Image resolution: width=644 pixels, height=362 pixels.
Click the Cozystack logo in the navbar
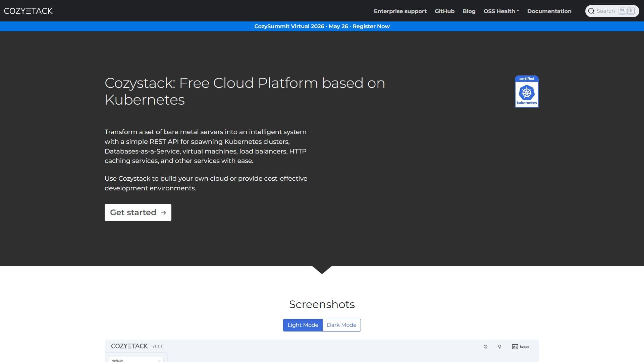pos(28,11)
